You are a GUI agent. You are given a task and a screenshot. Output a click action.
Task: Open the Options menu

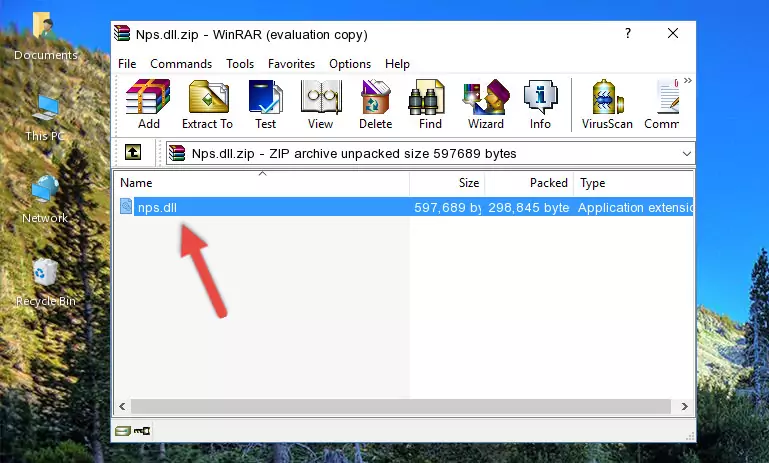pyautogui.click(x=350, y=64)
